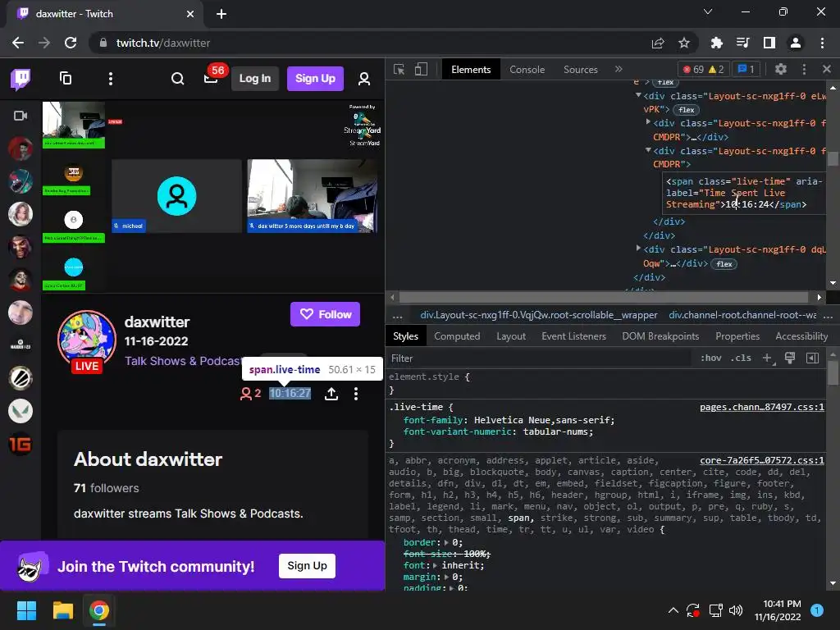
Task: Open the Twitch user profile icon
Action: pyautogui.click(x=364, y=79)
